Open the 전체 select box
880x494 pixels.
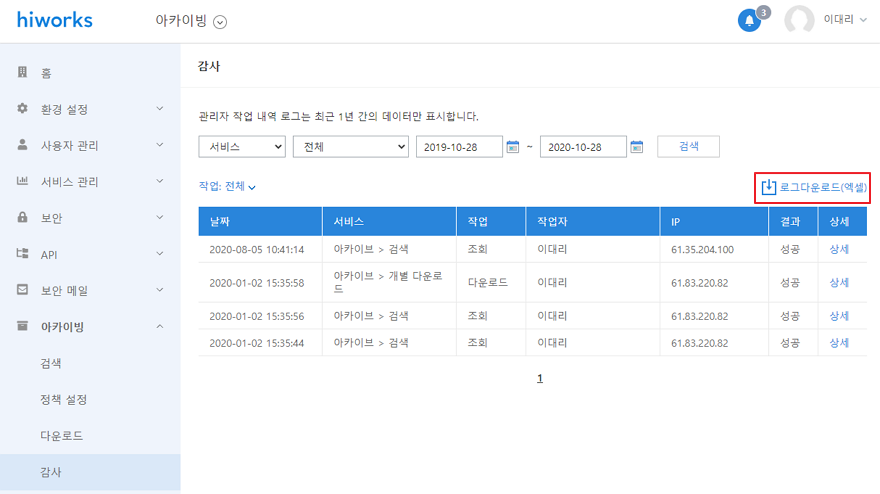pos(351,147)
